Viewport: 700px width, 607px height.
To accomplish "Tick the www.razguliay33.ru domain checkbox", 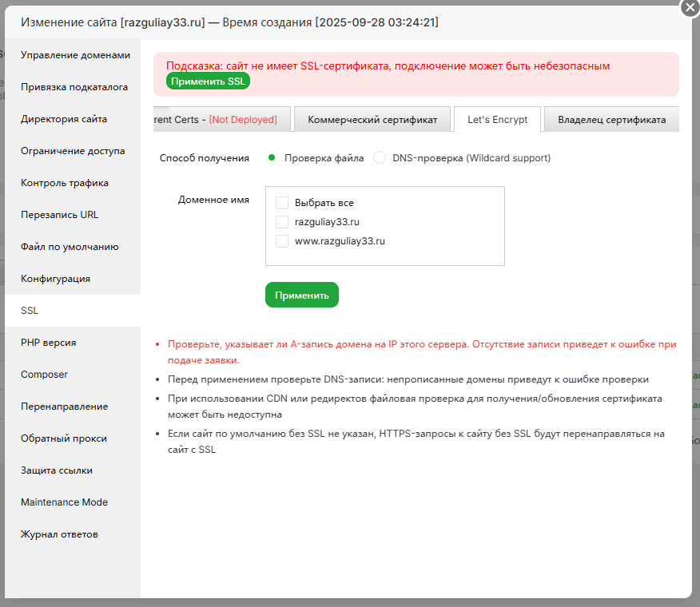I will coord(282,241).
